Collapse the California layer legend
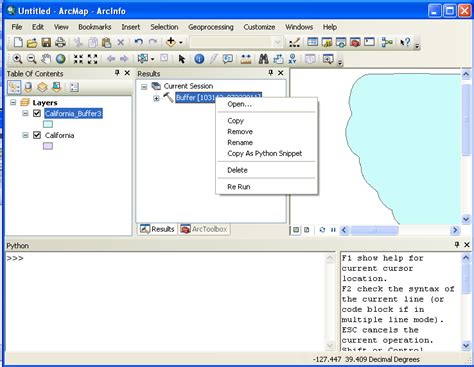This screenshot has width=474, height=367. (x=25, y=135)
